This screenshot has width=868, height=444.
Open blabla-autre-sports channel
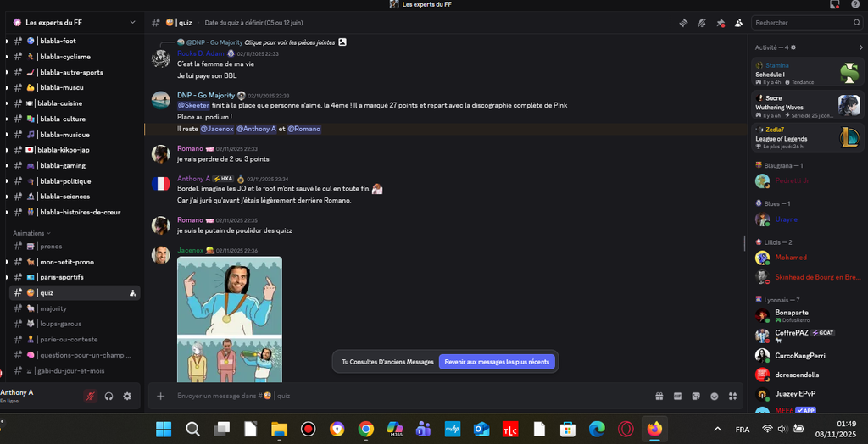pyautogui.click(x=75, y=72)
